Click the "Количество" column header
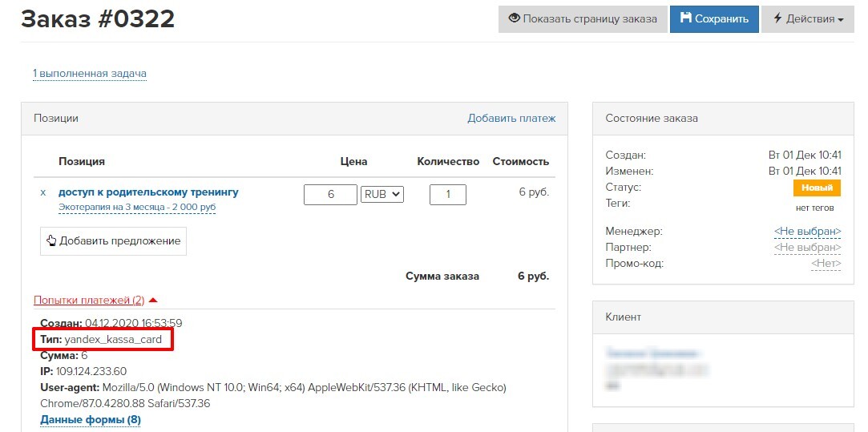This screenshot has height=432, width=868. pyautogui.click(x=448, y=162)
